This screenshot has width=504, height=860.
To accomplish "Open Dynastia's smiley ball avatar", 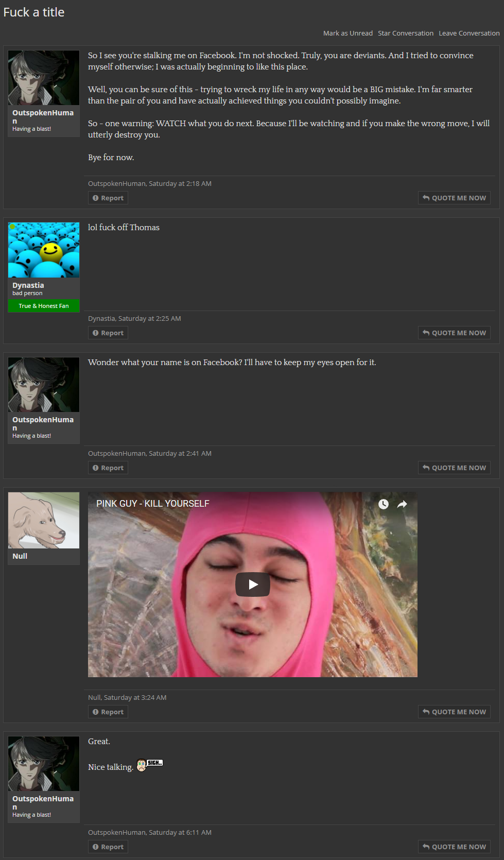I will tap(44, 250).
